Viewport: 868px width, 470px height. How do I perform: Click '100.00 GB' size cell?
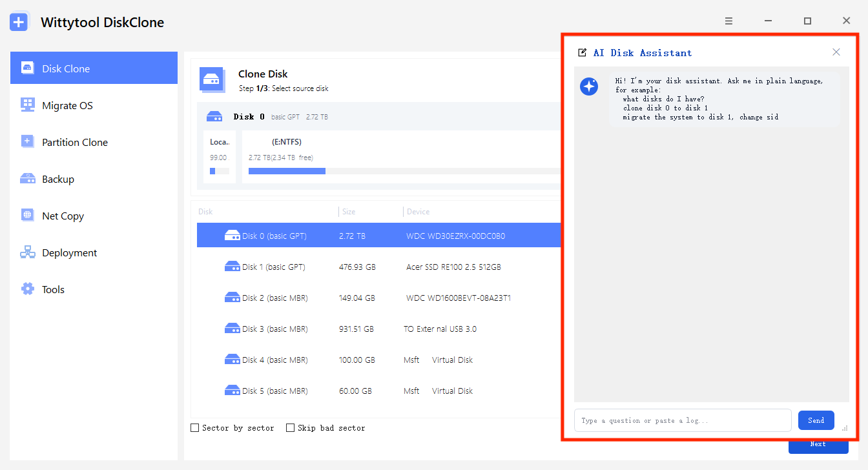[x=357, y=360]
